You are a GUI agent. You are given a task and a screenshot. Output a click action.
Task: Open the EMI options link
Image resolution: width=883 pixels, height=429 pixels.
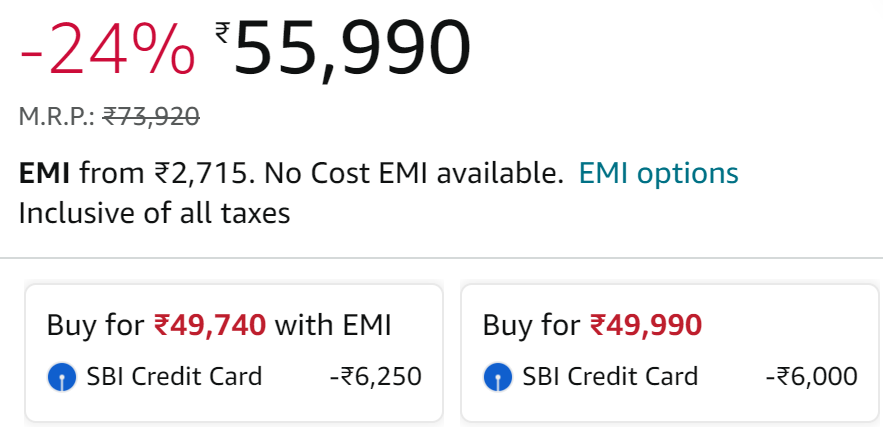pos(658,173)
